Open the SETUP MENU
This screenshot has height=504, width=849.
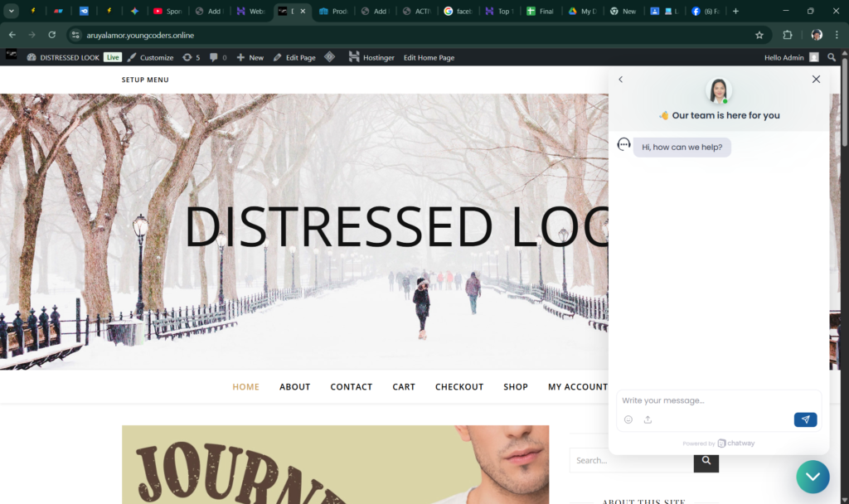pyautogui.click(x=144, y=80)
